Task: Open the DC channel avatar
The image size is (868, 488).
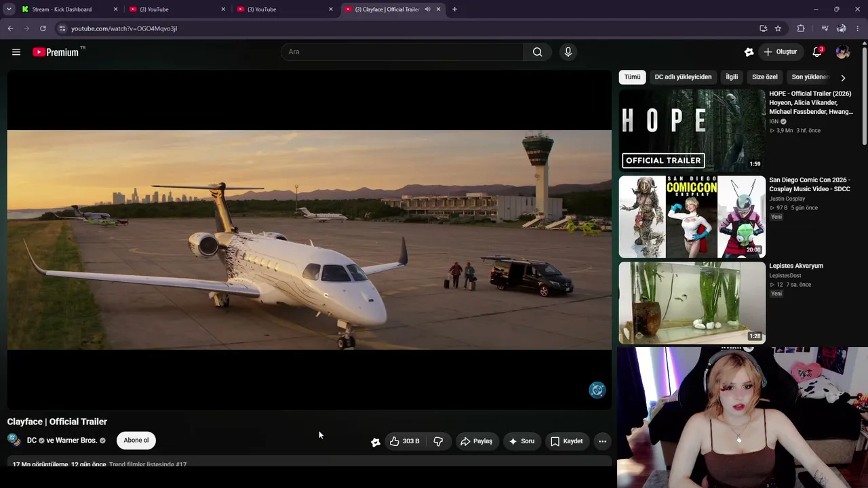Action: click(14, 440)
